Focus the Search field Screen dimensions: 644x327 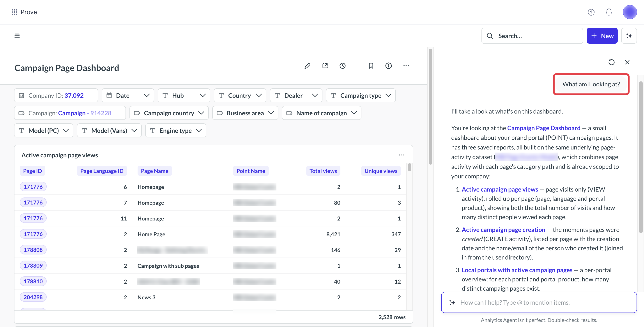tap(532, 36)
